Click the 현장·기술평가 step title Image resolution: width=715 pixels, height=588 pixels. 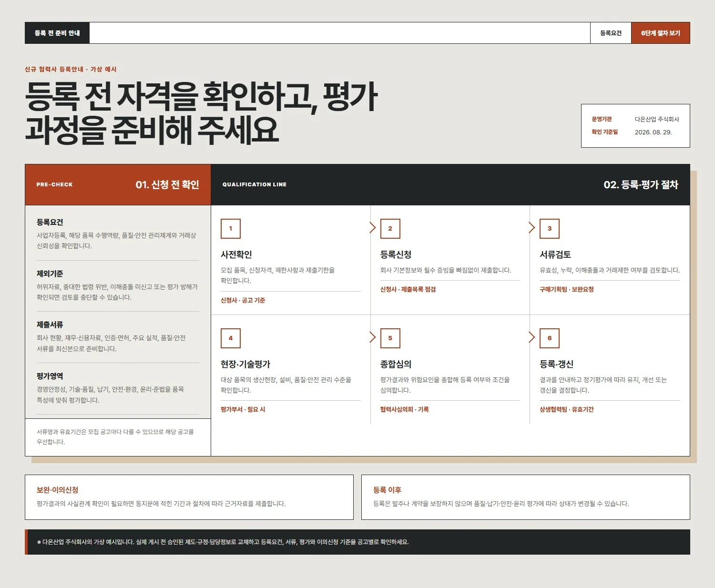(245, 364)
